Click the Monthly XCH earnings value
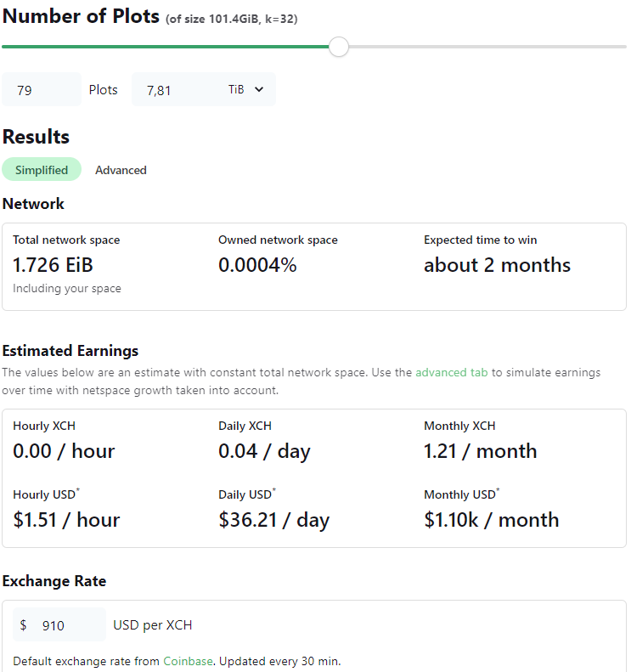The image size is (631, 672). (480, 451)
